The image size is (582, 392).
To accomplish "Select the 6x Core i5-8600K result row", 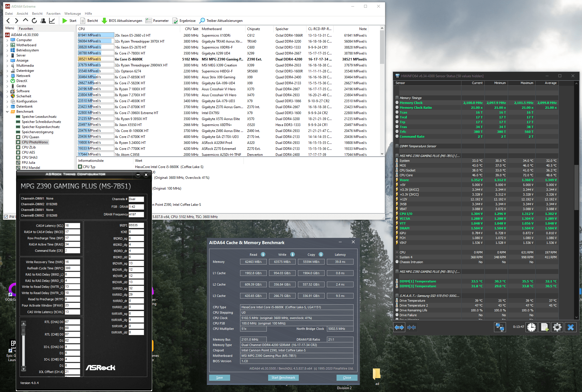I will pos(222,59).
